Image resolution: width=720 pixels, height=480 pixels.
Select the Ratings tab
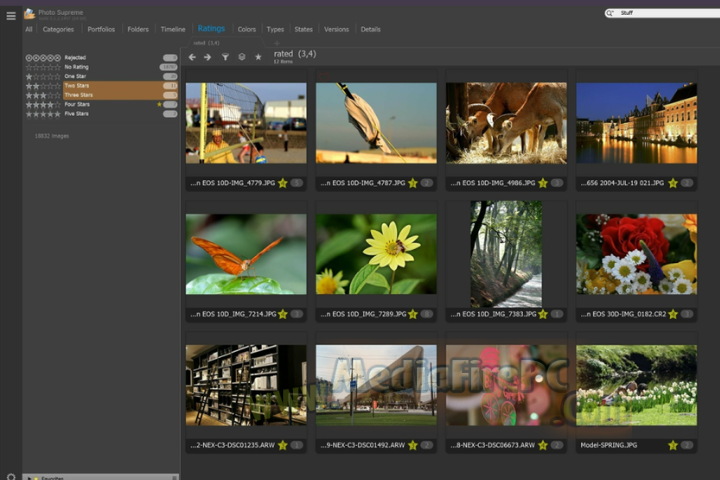211,28
